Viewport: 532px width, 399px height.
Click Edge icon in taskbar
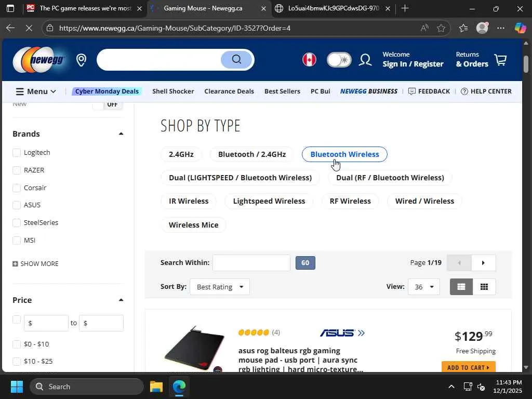pyautogui.click(x=179, y=387)
